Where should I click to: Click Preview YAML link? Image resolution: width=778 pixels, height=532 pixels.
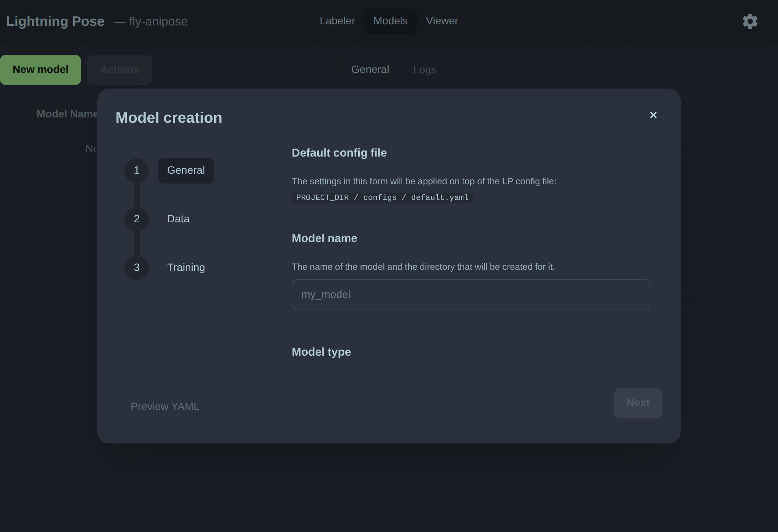click(165, 407)
